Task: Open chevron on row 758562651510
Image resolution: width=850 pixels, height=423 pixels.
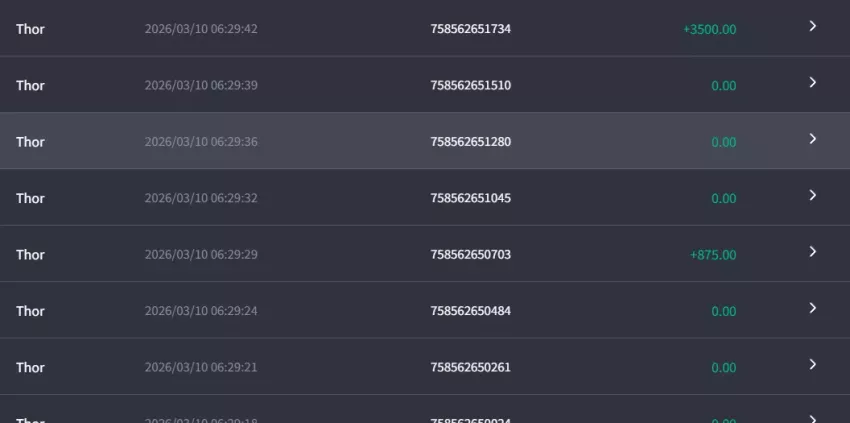Action: 812,82
